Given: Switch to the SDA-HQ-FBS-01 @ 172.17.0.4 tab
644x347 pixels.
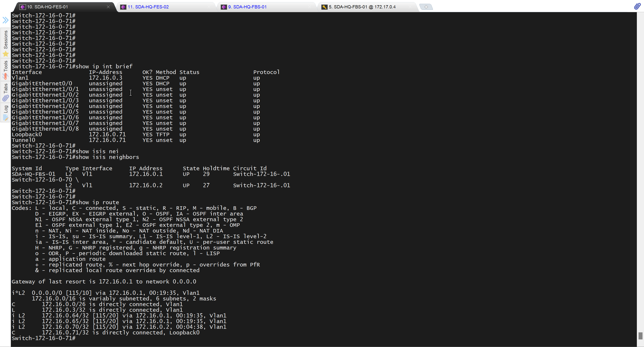Looking at the screenshot, I should coord(362,7).
